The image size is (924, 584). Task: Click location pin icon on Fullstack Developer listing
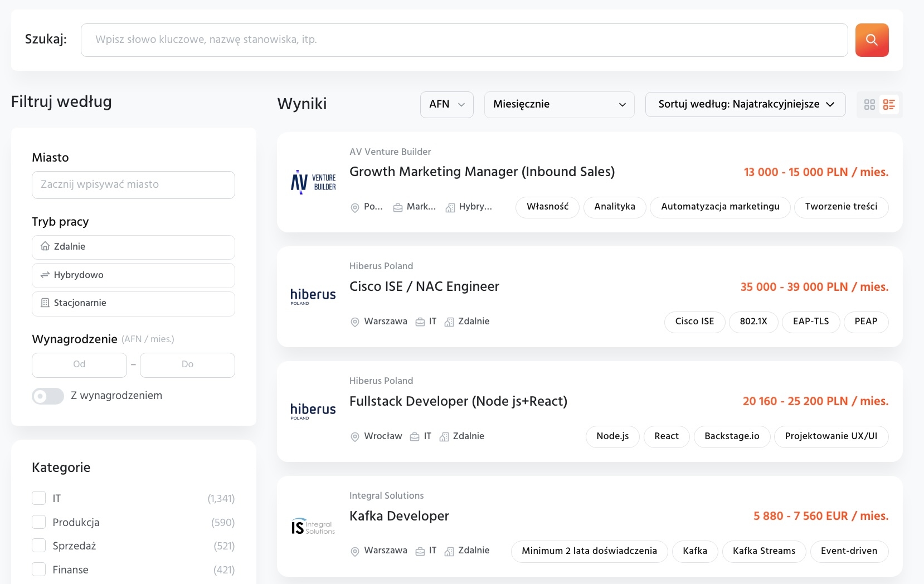pyautogui.click(x=354, y=437)
